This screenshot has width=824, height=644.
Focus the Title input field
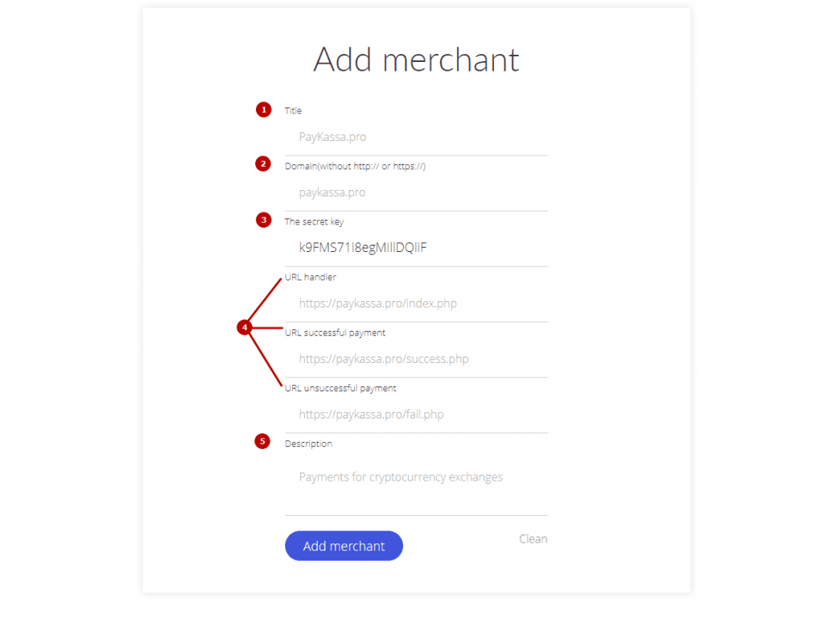[416, 137]
